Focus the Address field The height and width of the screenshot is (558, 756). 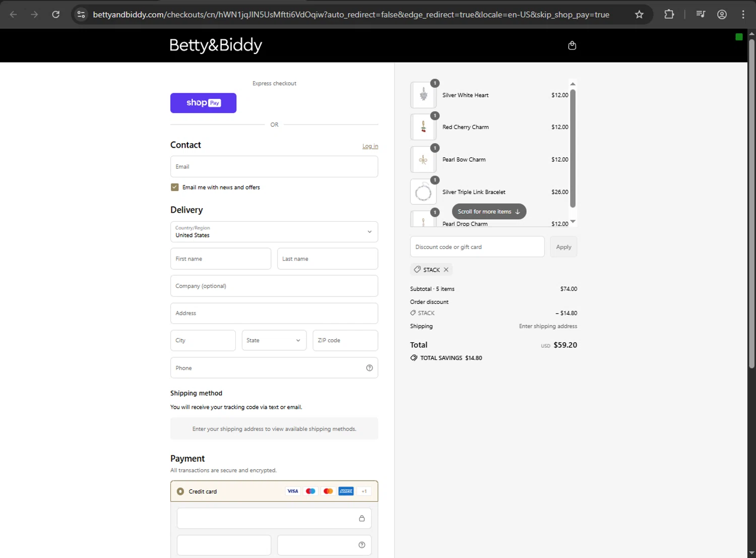[274, 313]
